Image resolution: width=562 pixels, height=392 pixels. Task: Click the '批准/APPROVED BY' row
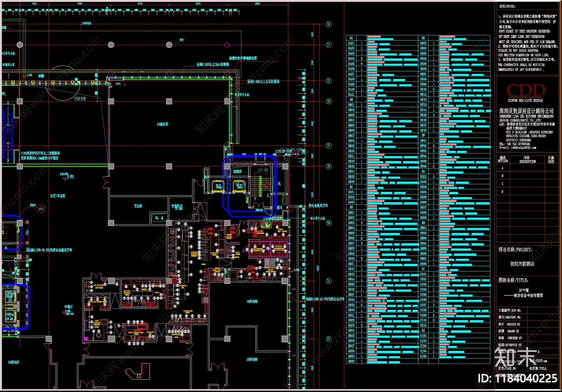tap(528, 345)
